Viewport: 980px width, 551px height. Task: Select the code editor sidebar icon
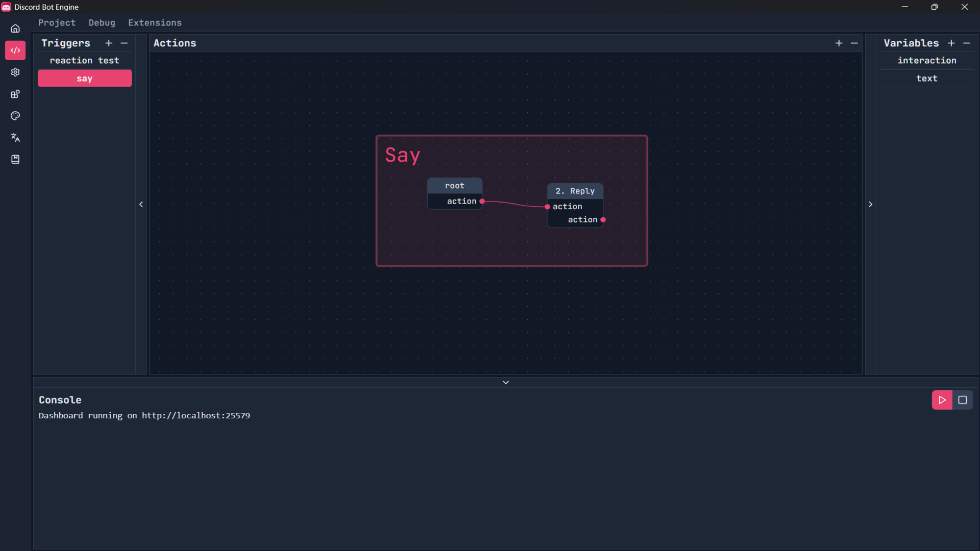(x=15, y=50)
